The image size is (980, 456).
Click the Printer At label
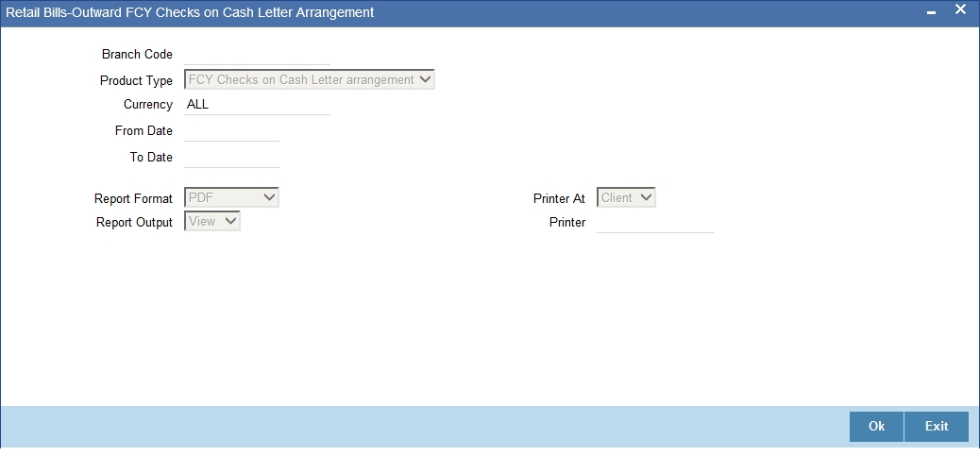click(x=559, y=198)
